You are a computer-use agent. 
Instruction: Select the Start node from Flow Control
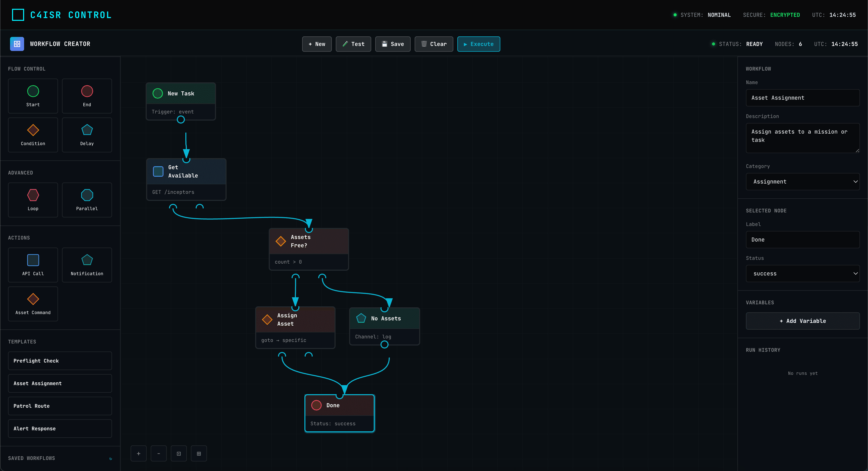click(33, 96)
